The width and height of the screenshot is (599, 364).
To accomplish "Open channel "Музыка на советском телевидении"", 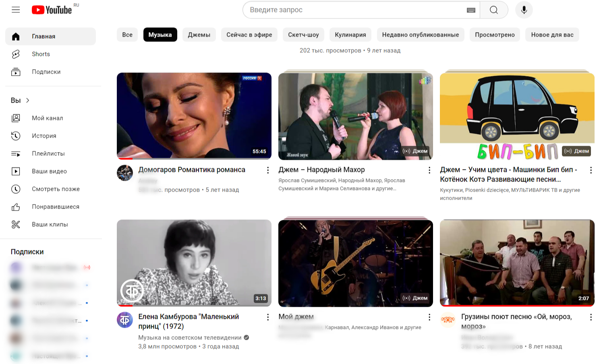I will point(190,337).
